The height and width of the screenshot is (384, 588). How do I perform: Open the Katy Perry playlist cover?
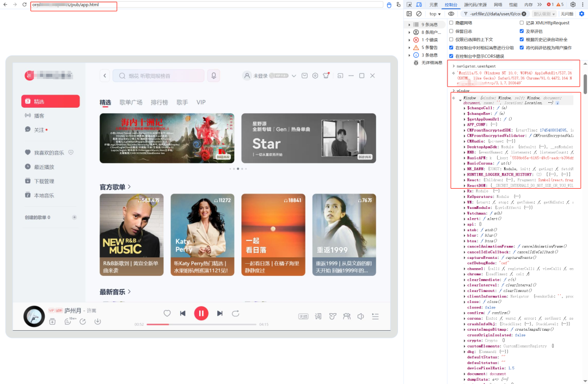tap(203, 234)
